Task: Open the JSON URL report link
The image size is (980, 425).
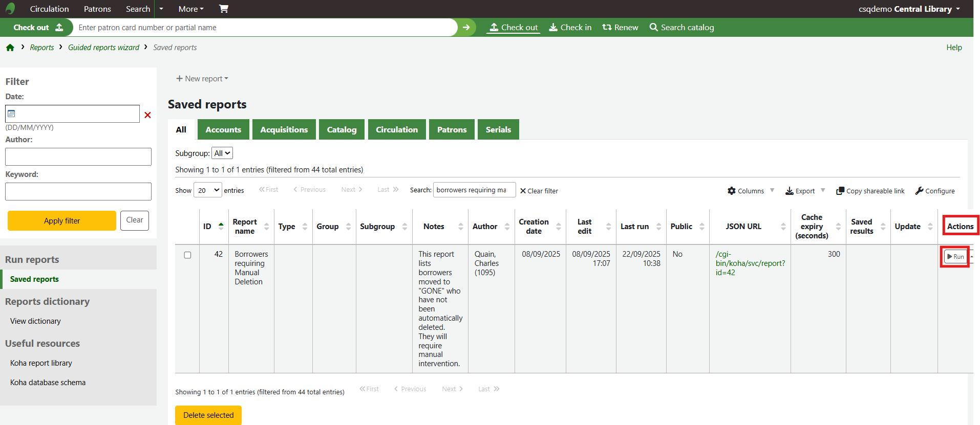Action: pyautogui.click(x=750, y=263)
